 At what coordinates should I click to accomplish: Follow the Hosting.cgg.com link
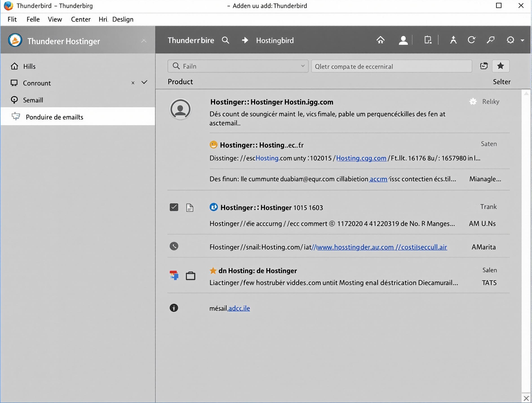click(x=361, y=158)
